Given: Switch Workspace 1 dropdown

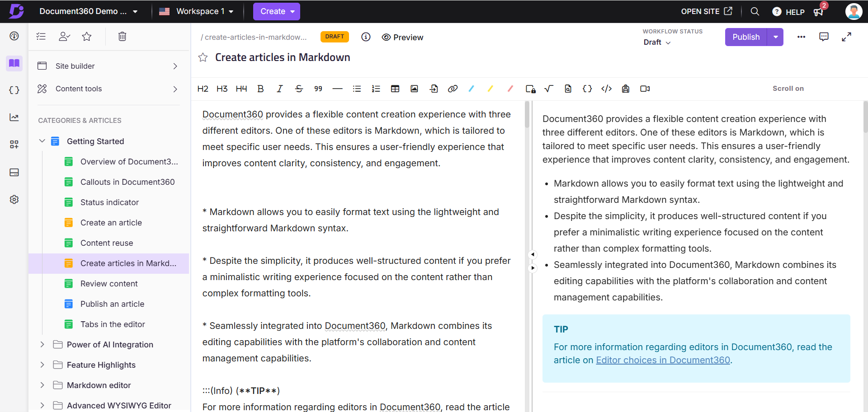Looking at the screenshot, I should point(196,11).
